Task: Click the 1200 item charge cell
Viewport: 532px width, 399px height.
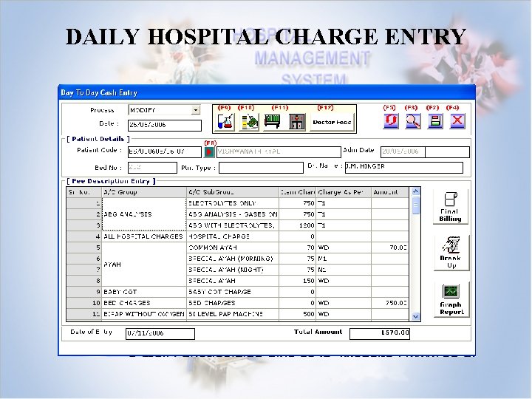Action: 298,225
